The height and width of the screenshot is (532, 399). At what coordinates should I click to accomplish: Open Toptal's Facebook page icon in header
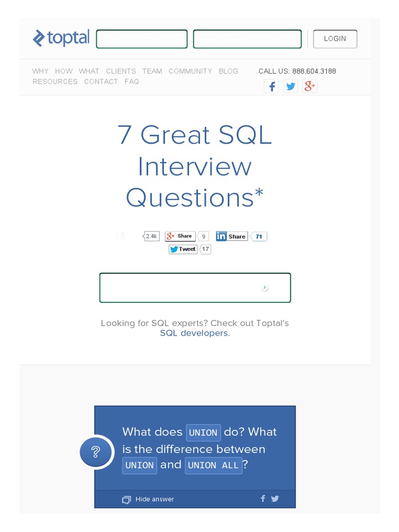(x=271, y=86)
